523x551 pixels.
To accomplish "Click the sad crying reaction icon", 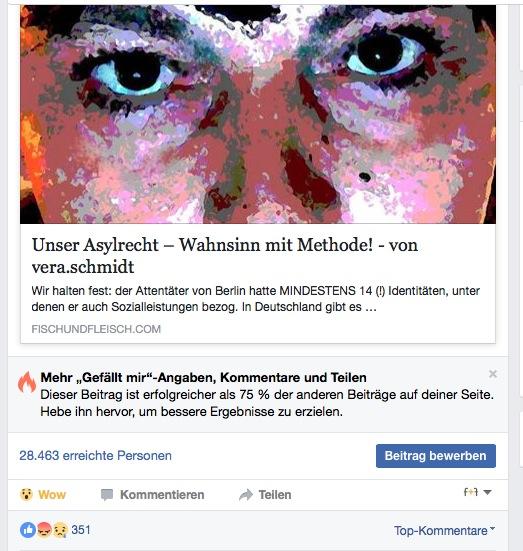I will point(60,530).
